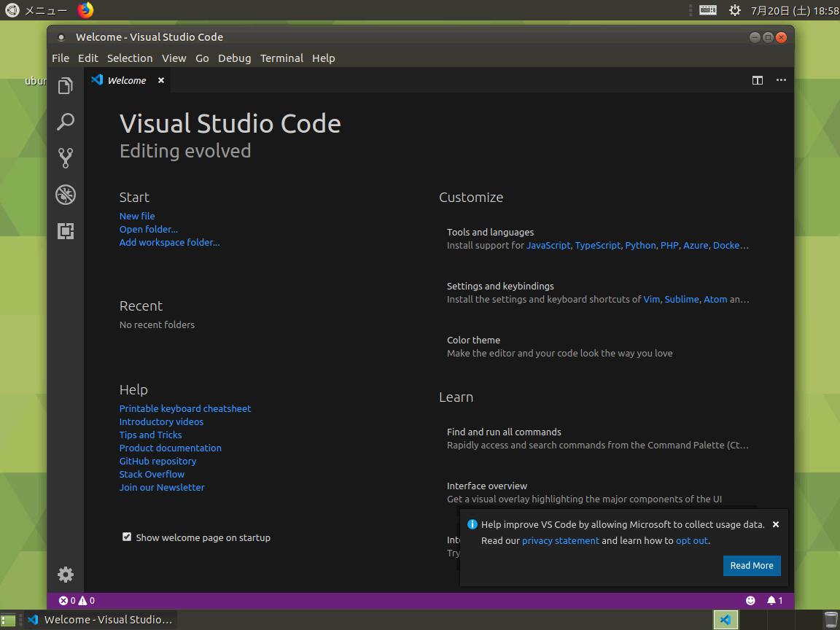Screen dimensions: 840x630
Task: Select the Welcome editor tab
Action: tap(127, 80)
